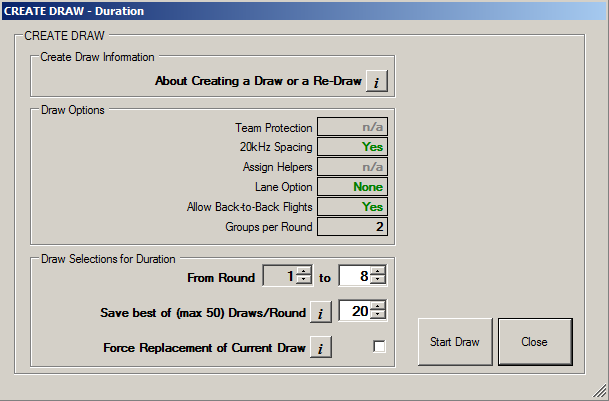The height and width of the screenshot is (401, 609).
Task: Click the 'From Round' label
Action: coord(221,277)
